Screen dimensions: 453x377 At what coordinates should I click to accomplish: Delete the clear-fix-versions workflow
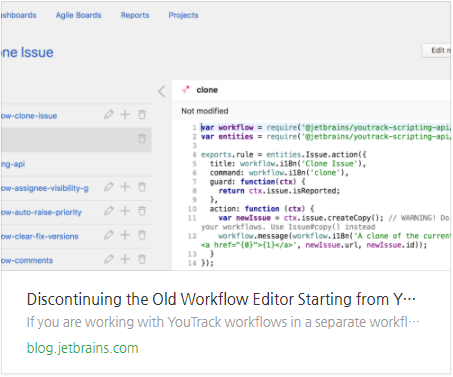tap(142, 235)
